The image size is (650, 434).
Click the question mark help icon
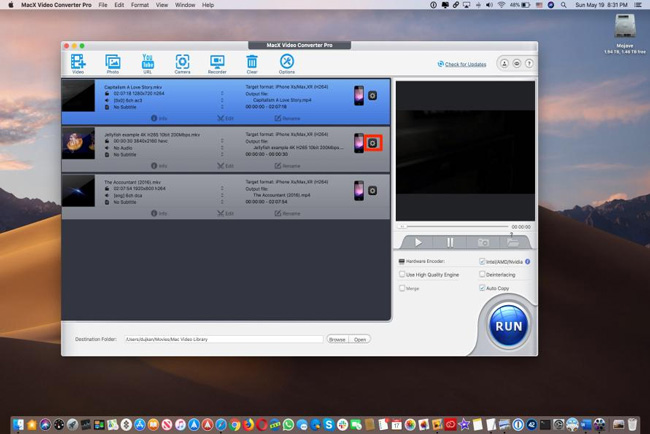click(x=529, y=63)
